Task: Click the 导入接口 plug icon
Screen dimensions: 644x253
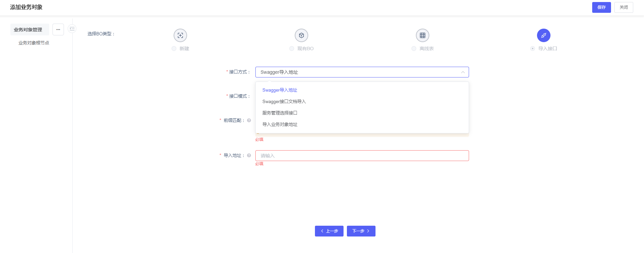Action: [544, 35]
